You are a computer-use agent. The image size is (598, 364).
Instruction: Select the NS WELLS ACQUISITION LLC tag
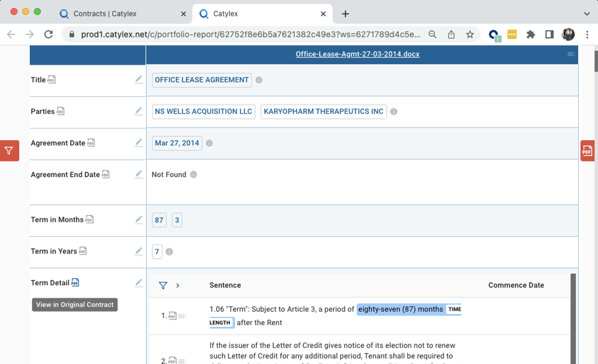pyautogui.click(x=203, y=112)
